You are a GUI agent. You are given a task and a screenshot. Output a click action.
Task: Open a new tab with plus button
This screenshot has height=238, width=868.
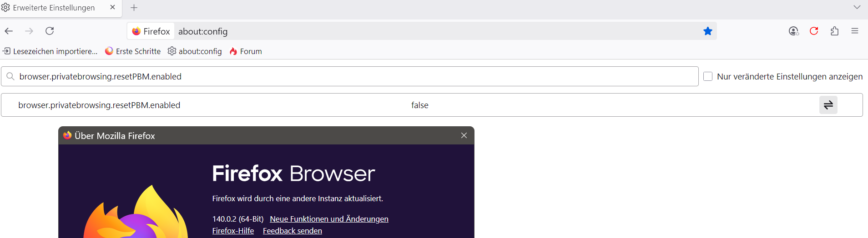134,8
